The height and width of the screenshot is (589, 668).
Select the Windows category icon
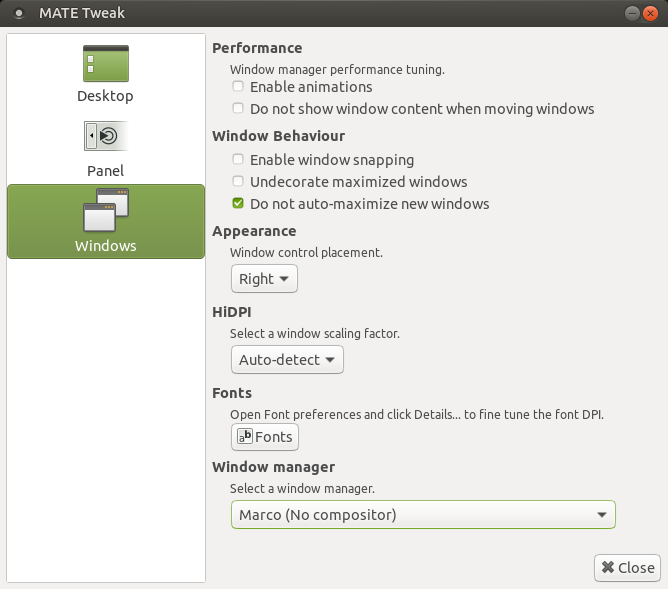point(105,210)
